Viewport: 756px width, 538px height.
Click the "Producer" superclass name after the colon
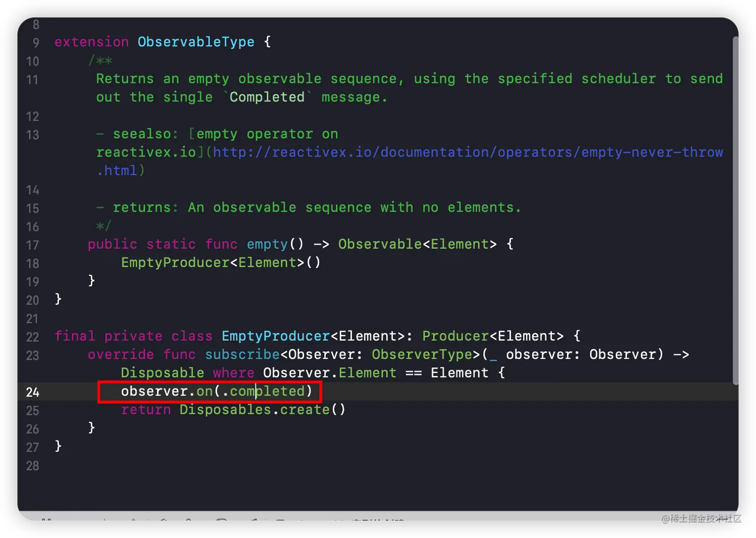455,336
